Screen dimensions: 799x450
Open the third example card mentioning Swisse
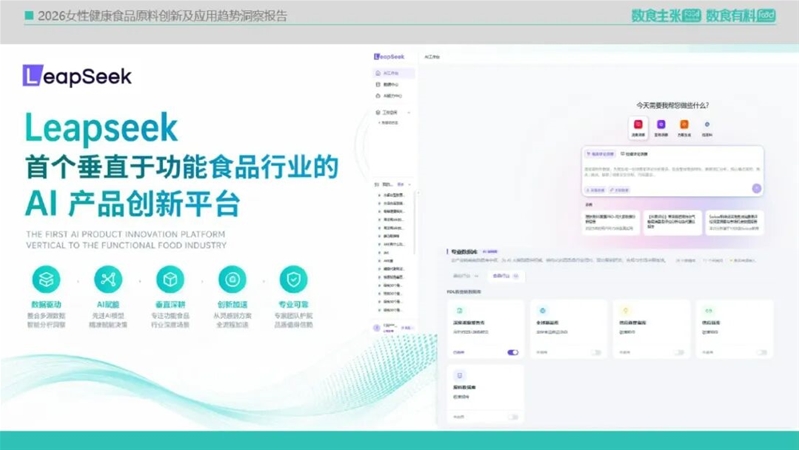click(734, 223)
